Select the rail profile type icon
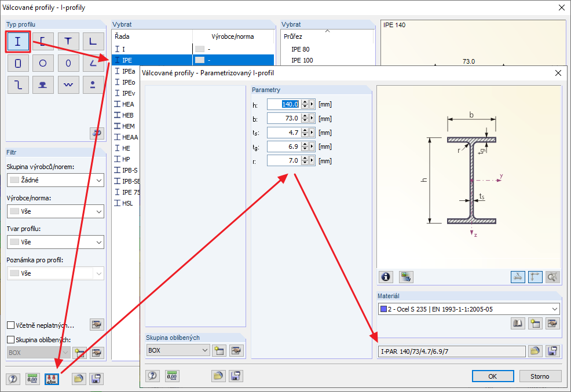571x392 pixels. point(43,85)
